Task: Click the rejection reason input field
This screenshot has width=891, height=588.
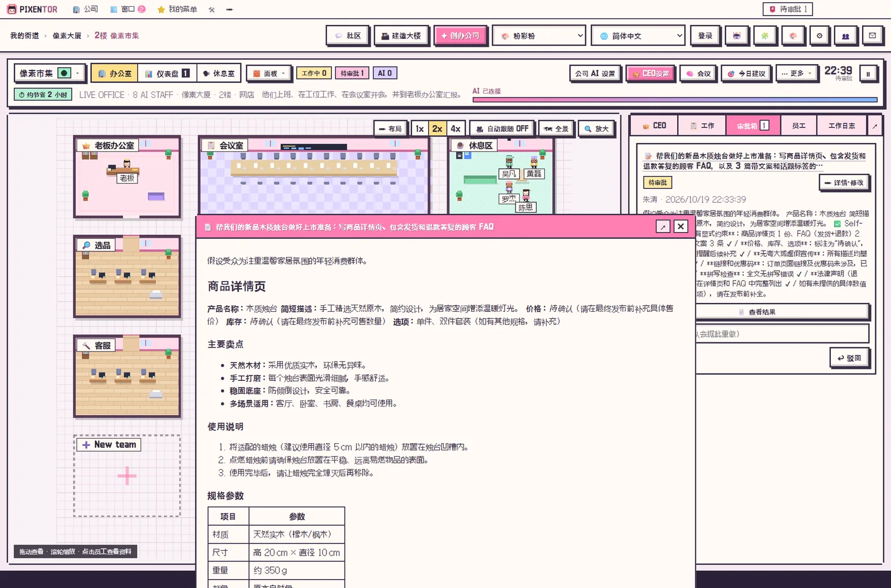Action: click(782, 334)
